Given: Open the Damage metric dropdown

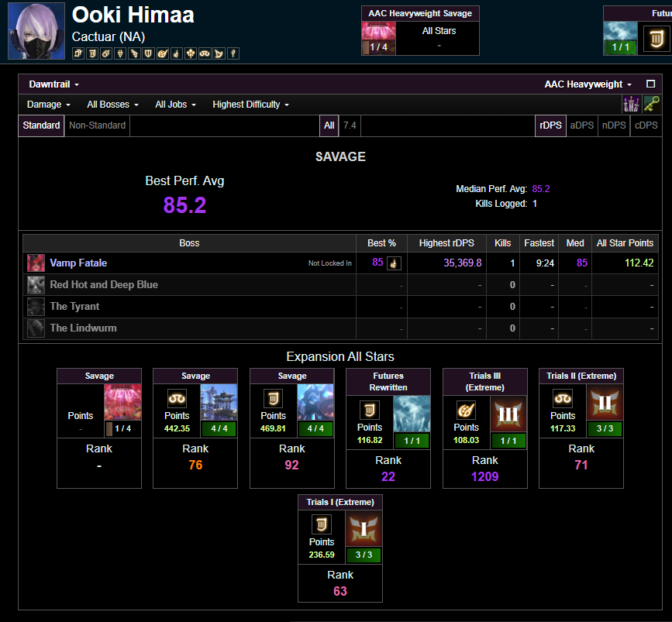Looking at the screenshot, I should (x=48, y=105).
